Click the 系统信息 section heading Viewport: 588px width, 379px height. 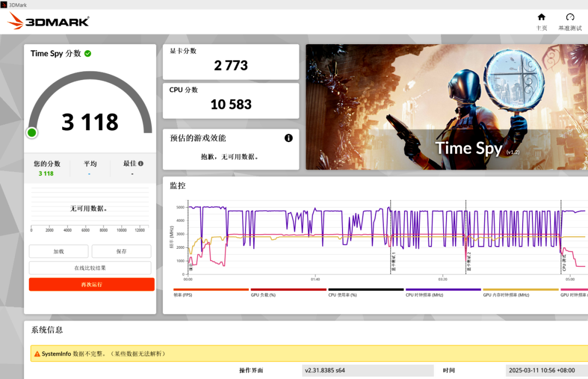pos(47,330)
